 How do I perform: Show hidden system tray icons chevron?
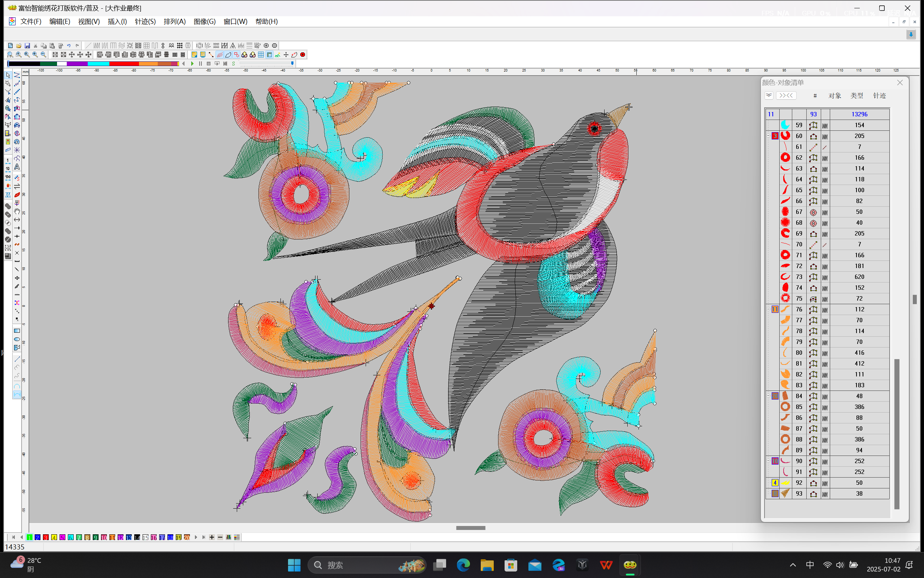pos(793,565)
